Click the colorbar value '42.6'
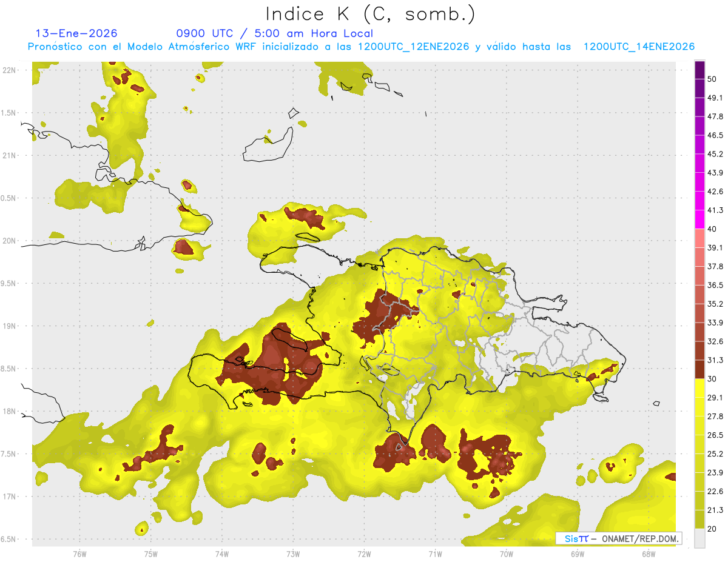The height and width of the screenshot is (562, 728). pyautogui.click(x=715, y=192)
